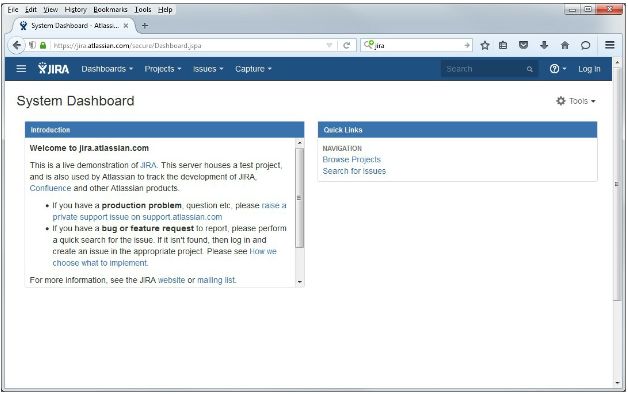Expand the Issues dropdown menu
This screenshot has height=394, width=628.
pyautogui.click(x=208, y=69)
